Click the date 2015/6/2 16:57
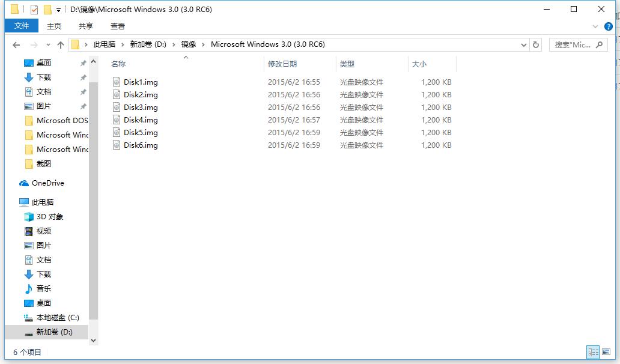 [294, 120]
